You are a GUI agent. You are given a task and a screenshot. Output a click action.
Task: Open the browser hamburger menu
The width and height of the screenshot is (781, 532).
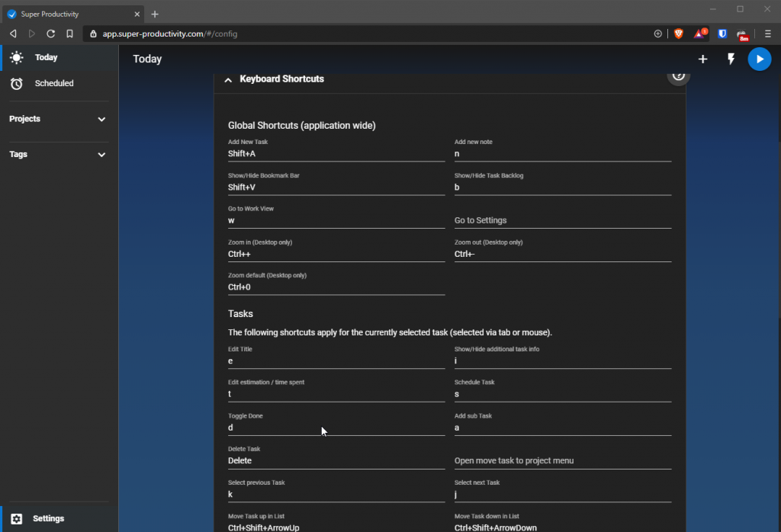tap(767, 34)
